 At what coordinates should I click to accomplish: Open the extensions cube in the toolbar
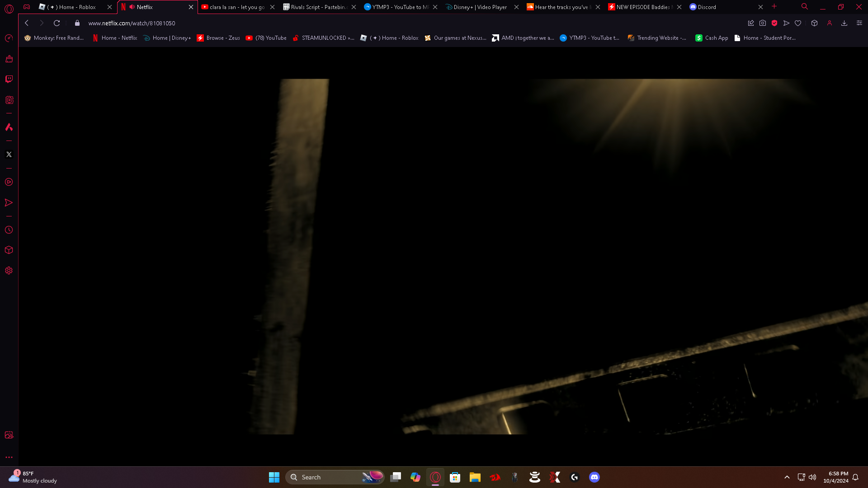(814, 23)
